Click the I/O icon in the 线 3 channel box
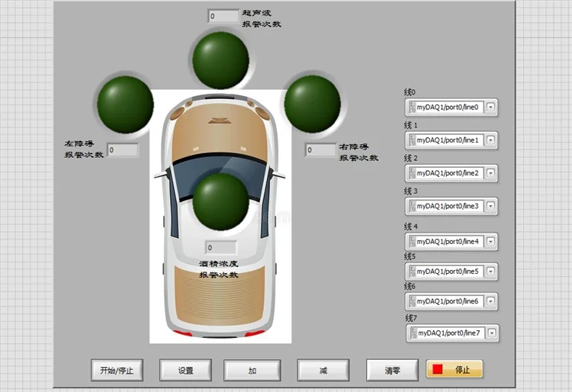This screenshot has height=392, width=572. click(412, 206)
